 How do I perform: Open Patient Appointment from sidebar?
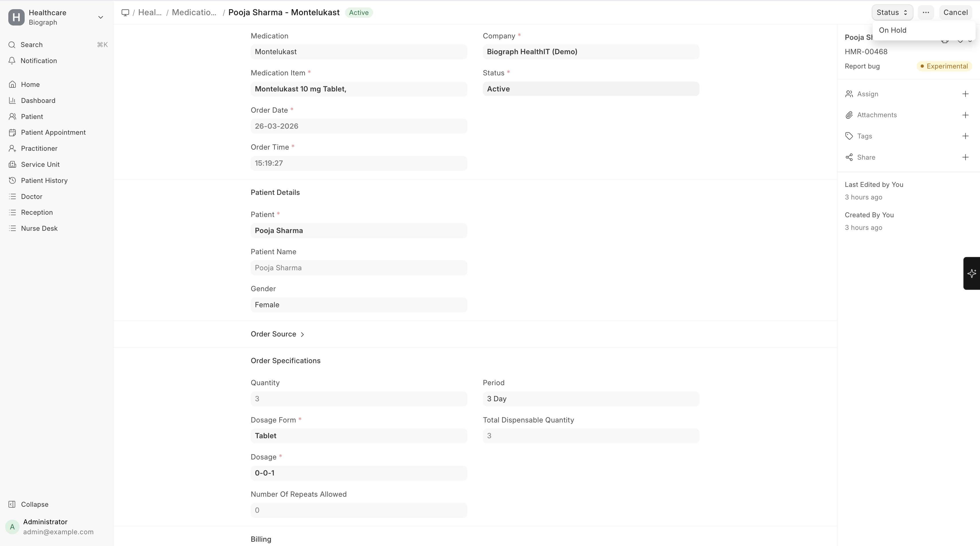[53, 132]
